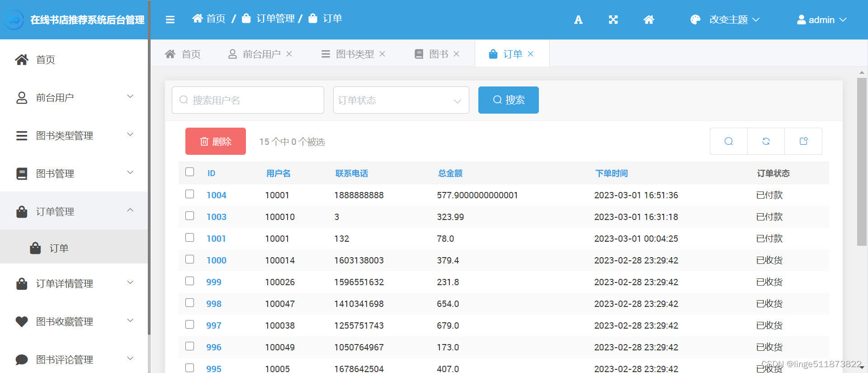868x373 pixels.
Task: Click the house icon beside 首页 in sidebar
Action: [22, 60]
